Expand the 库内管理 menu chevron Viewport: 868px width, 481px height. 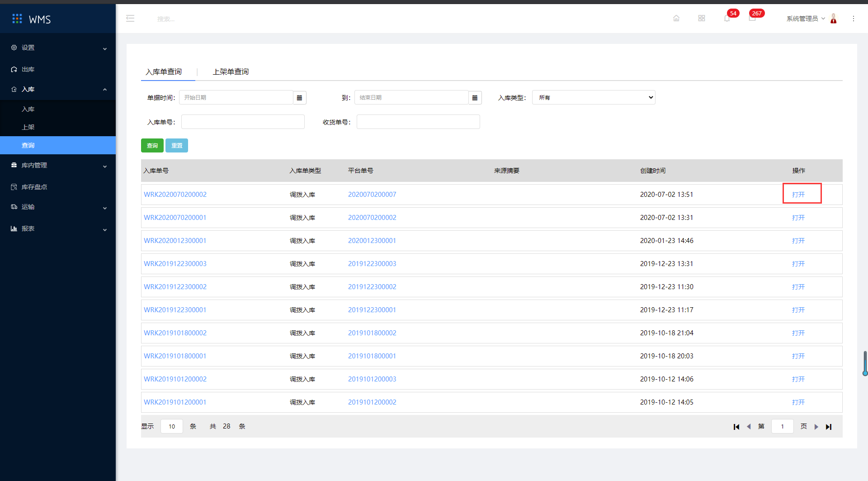105,167
